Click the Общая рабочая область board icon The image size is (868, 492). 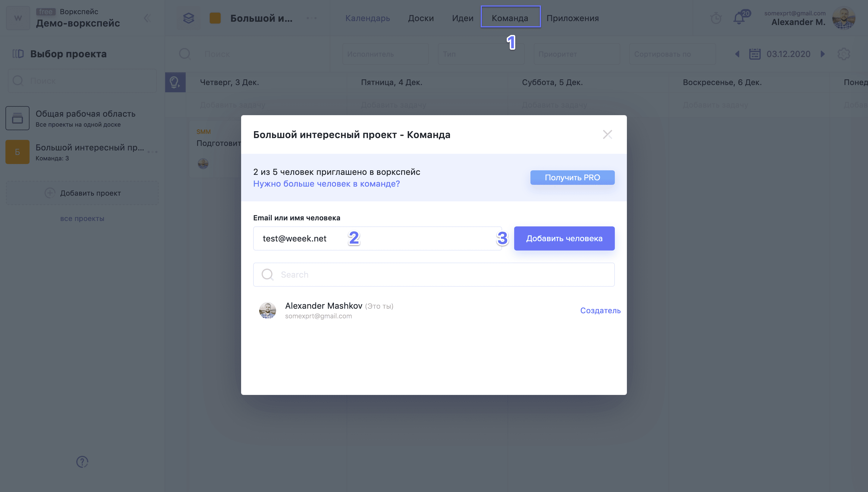click(17, 118)
